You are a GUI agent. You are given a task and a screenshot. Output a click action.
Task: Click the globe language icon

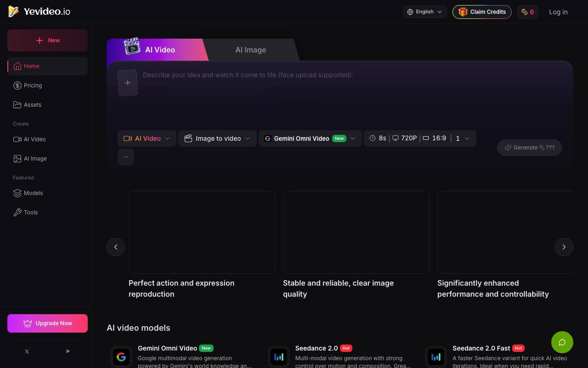click(410, 12)
